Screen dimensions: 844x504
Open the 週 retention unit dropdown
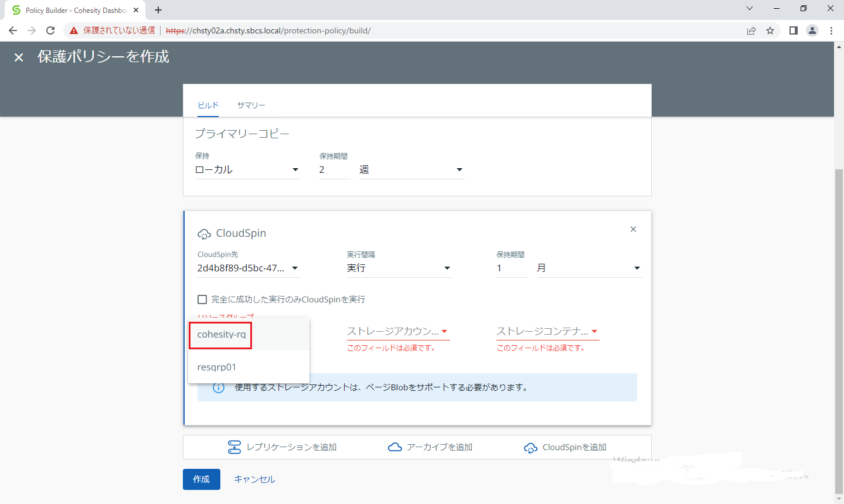(x=411, y=170)
